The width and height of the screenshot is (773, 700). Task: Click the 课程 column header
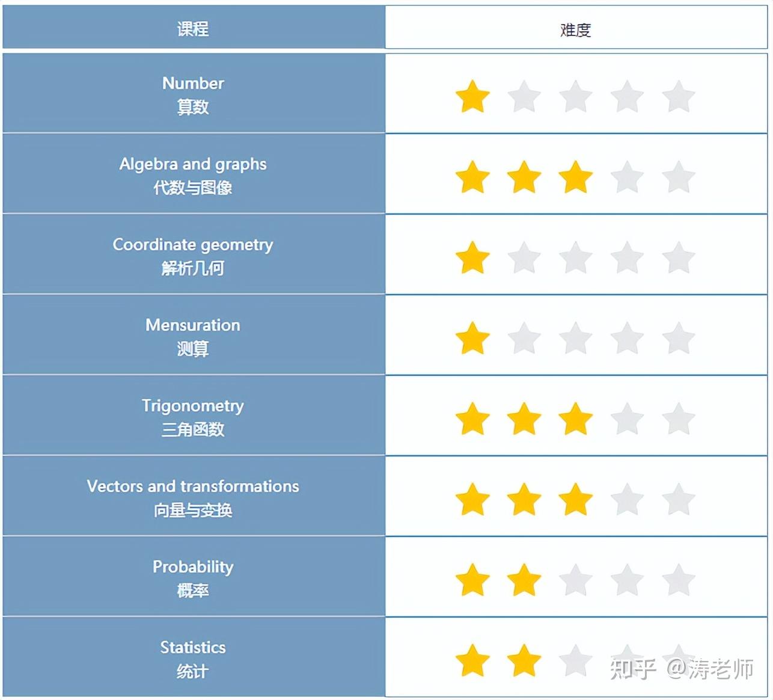point(194,27)
